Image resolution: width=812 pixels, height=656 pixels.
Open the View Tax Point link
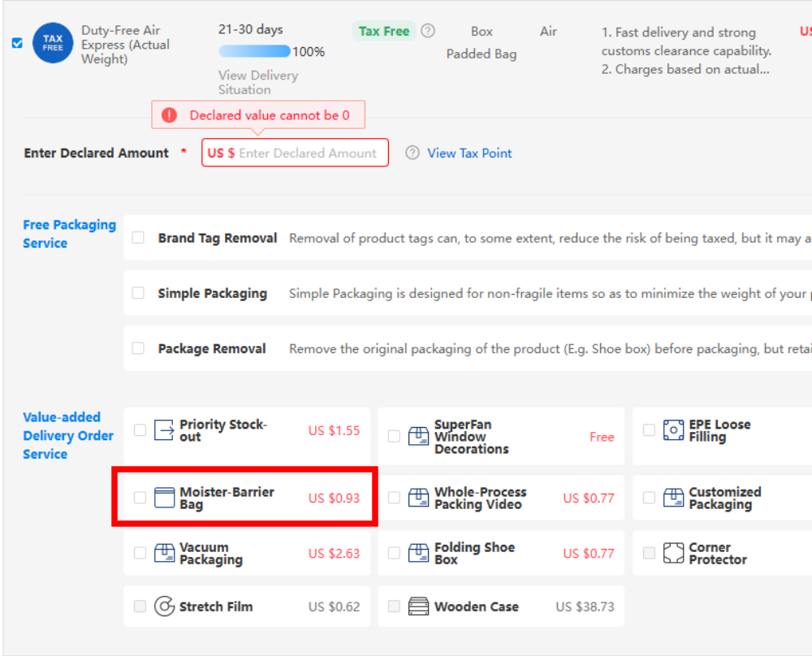[469, 153]
